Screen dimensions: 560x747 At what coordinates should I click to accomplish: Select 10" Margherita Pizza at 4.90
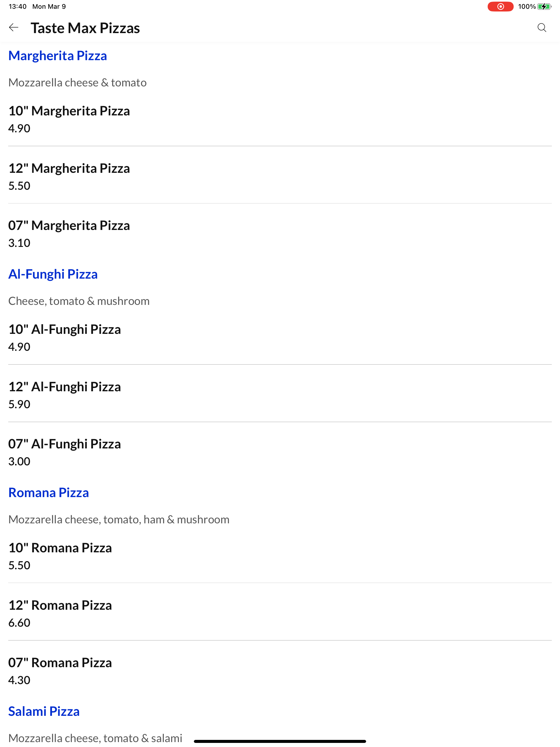coord(280,119)
